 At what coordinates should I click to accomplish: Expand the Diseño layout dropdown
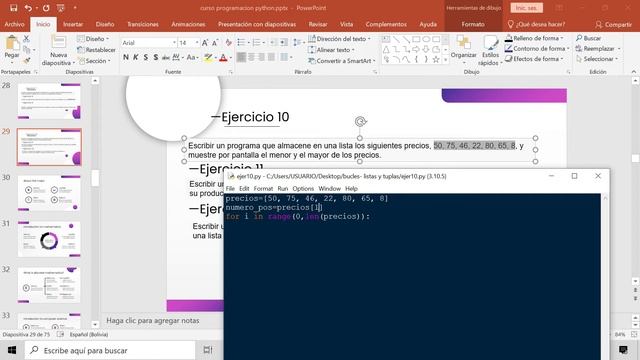(x=93, y=39)
